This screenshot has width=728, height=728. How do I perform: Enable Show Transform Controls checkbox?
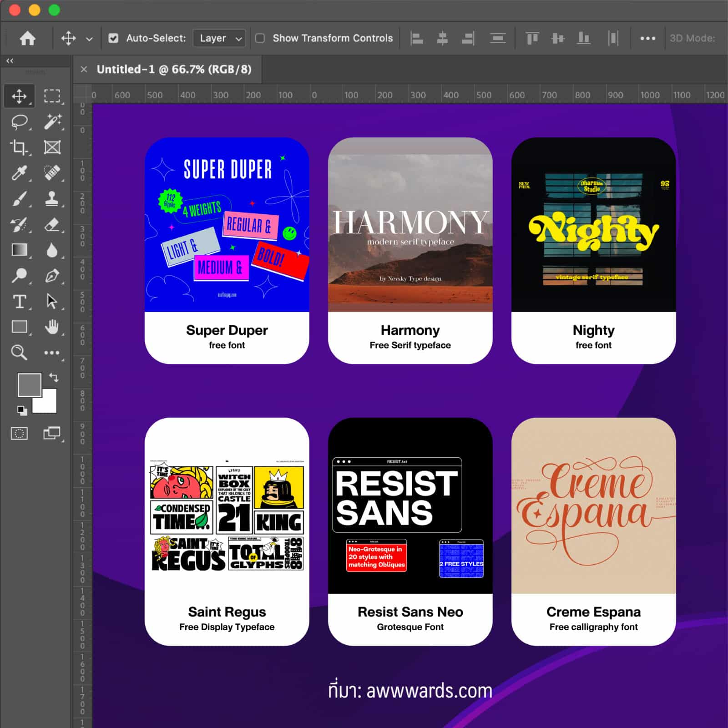click(260, 38)
